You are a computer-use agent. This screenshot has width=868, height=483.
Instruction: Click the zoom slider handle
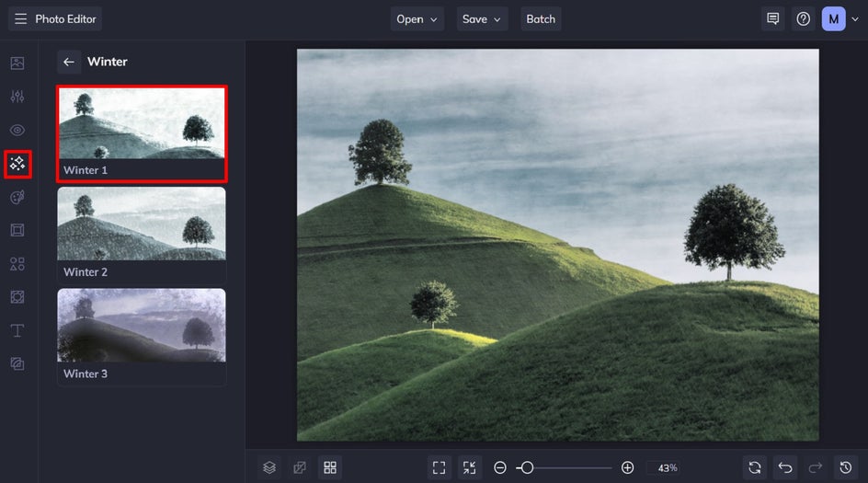[527, 467]
